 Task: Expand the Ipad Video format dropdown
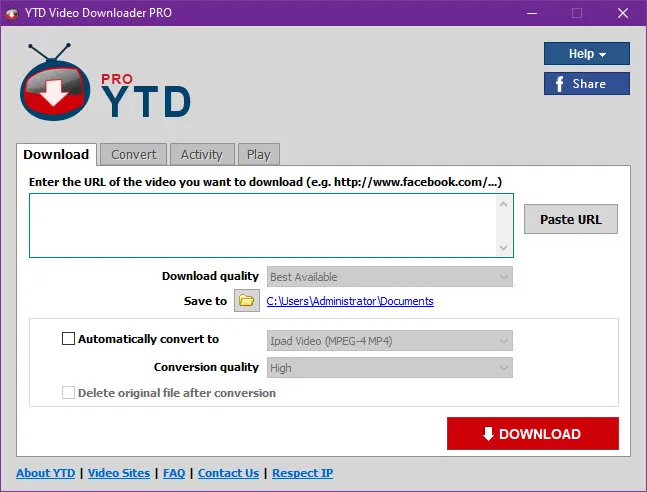[x=390, y=341]
